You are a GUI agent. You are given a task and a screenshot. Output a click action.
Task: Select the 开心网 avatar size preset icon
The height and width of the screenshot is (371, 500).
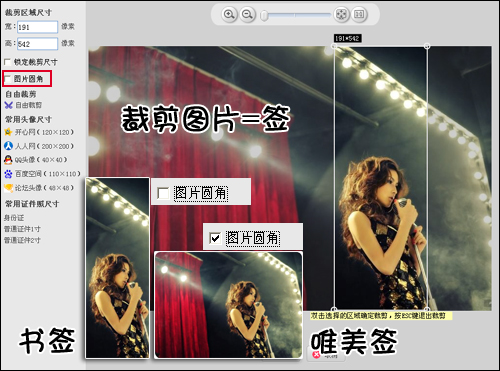click(8, 132)
